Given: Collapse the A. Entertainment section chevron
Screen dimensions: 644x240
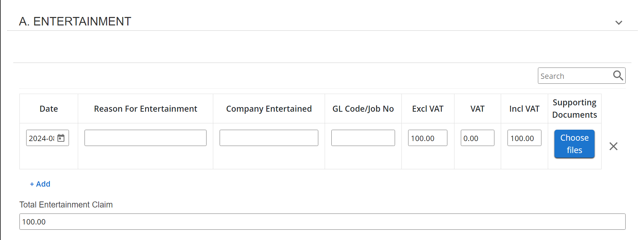Looking at the screenshot, I should pos(619,23).
